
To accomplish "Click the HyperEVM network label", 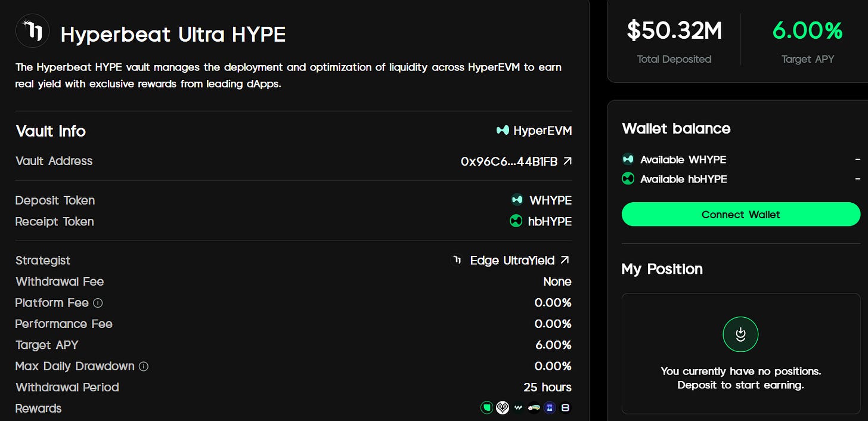I will pyautogui.click(x=542, y=131).
